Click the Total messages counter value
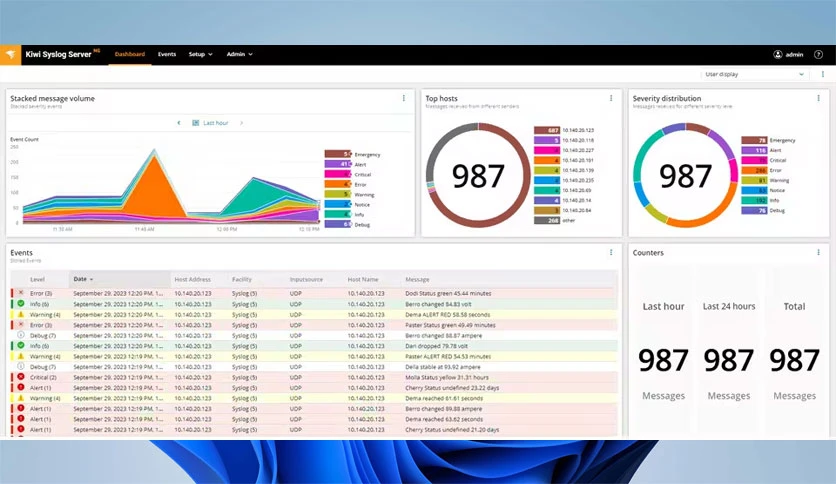 point(794,361)
